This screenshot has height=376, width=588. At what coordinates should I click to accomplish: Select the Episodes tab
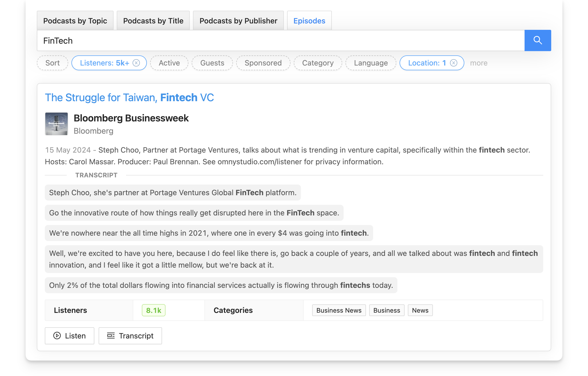coord(309,21)
